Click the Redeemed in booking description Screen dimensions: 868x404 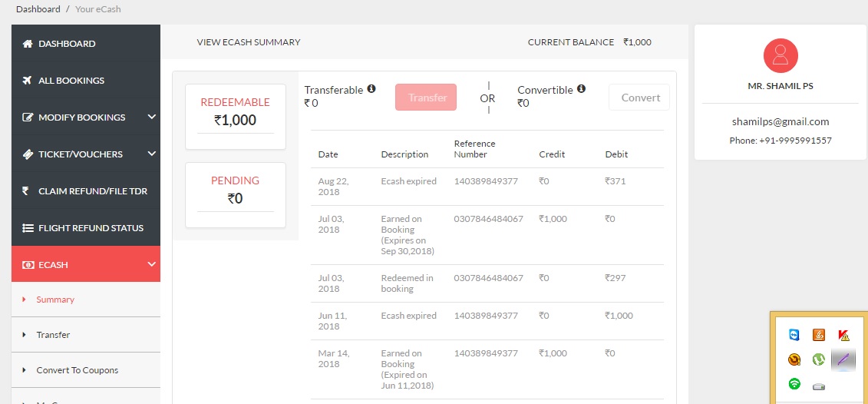pyautogui.click(x=408, y=283)
